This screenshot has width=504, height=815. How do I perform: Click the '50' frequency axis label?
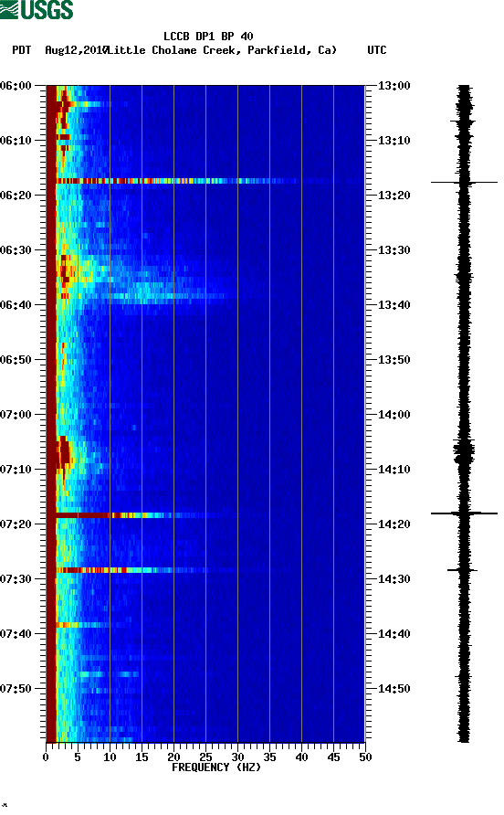click(x=365, y=757)
